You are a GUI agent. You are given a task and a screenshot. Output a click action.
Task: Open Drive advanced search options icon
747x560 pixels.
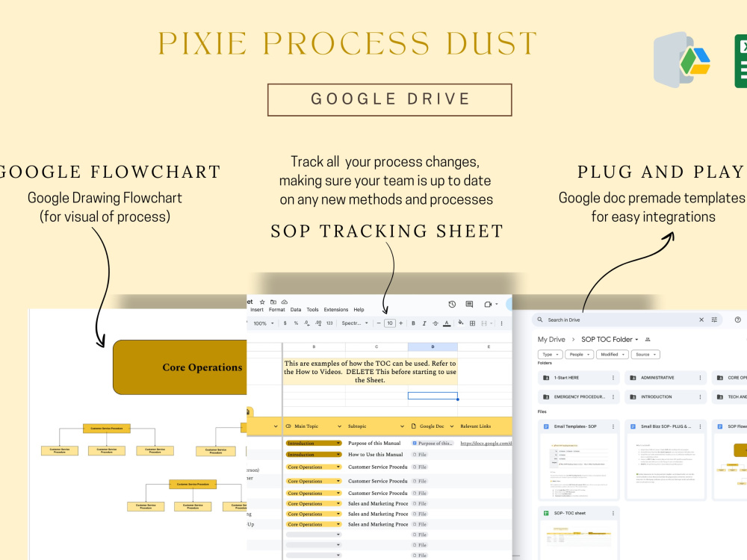[x=714, y=320]
